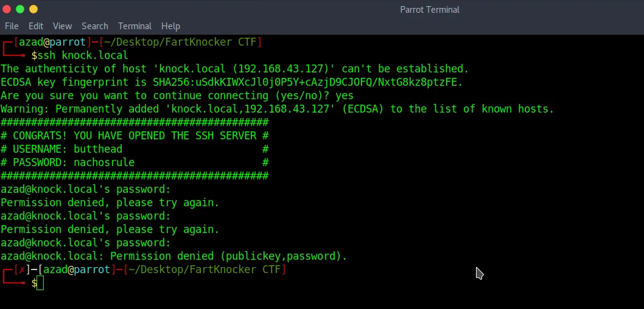Open the Terminal menu

pos(135,26)
